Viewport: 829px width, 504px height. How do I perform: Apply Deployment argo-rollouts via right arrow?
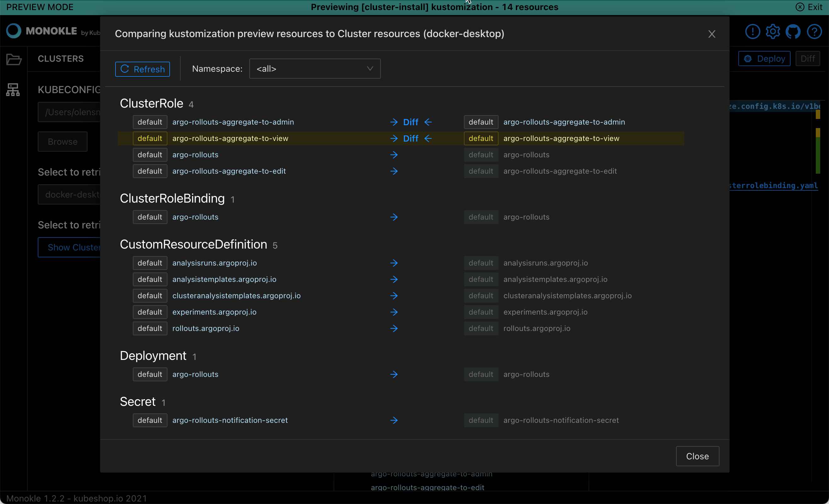[x=394, y=374]
